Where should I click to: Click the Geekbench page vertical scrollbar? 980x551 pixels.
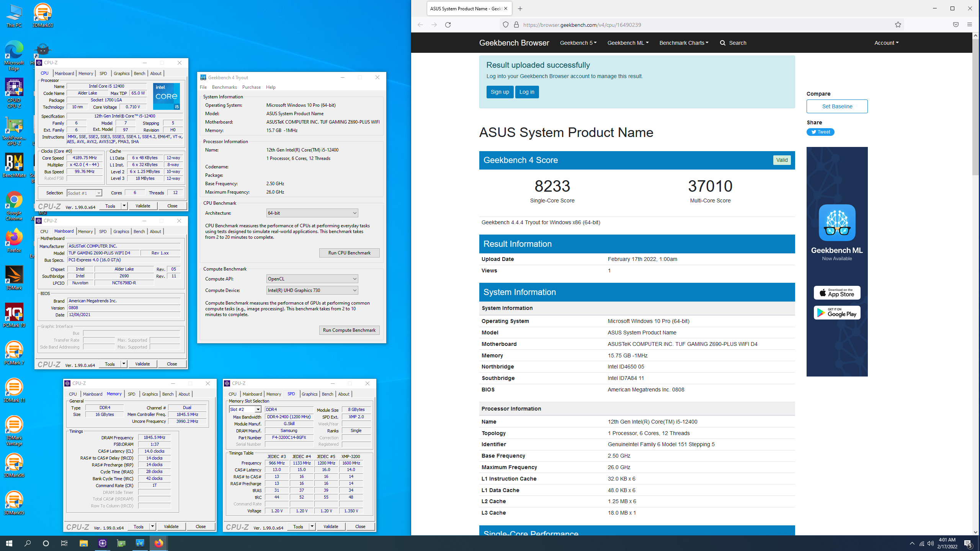pyautogui.click(x=975, y=107)
